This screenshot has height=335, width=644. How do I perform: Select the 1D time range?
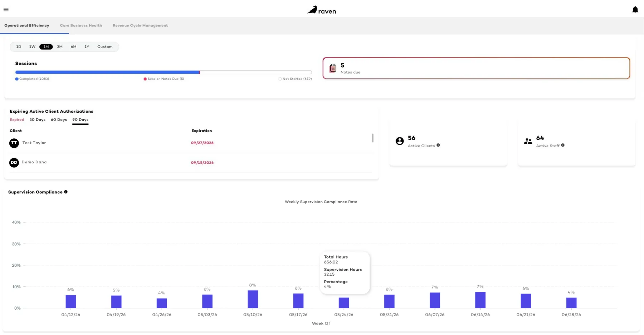(19, 47)
